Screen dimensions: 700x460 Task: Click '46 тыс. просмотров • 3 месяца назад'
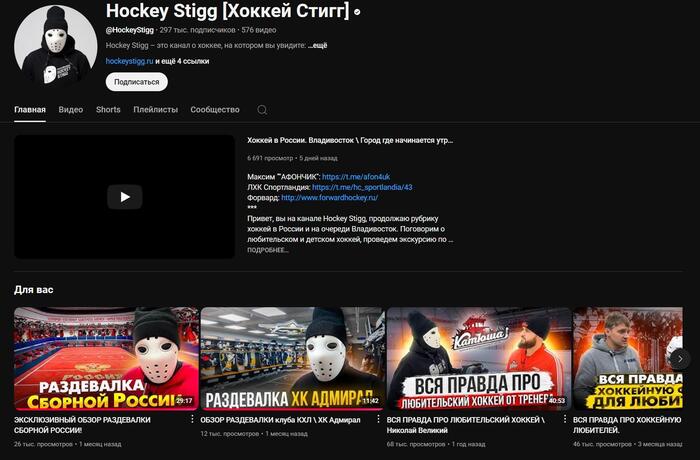pyautogui.click(x=628, y=444)
